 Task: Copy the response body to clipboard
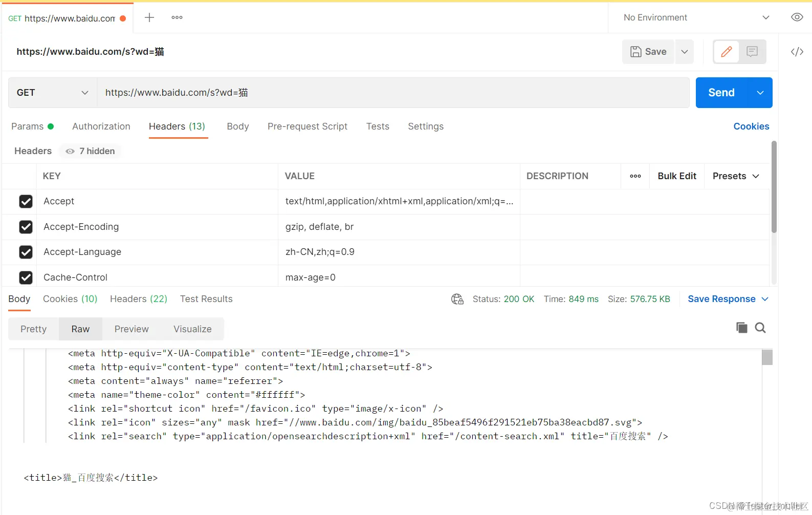pos(741,328)
